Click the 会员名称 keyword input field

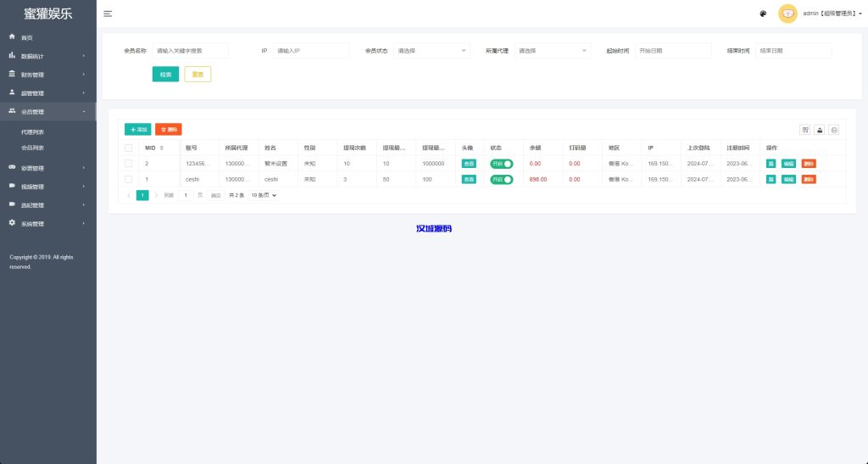click(x=191, y=51)
